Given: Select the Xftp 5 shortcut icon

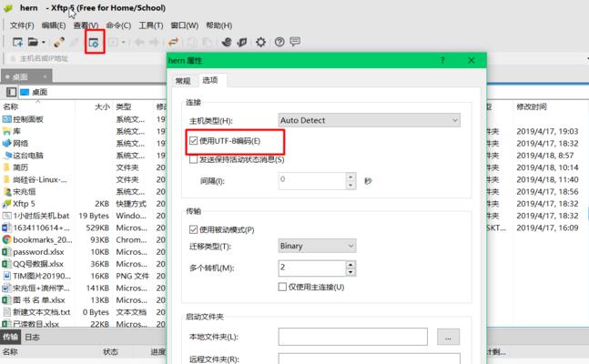Looking at the screenshot, I should (x=6, y=204).
